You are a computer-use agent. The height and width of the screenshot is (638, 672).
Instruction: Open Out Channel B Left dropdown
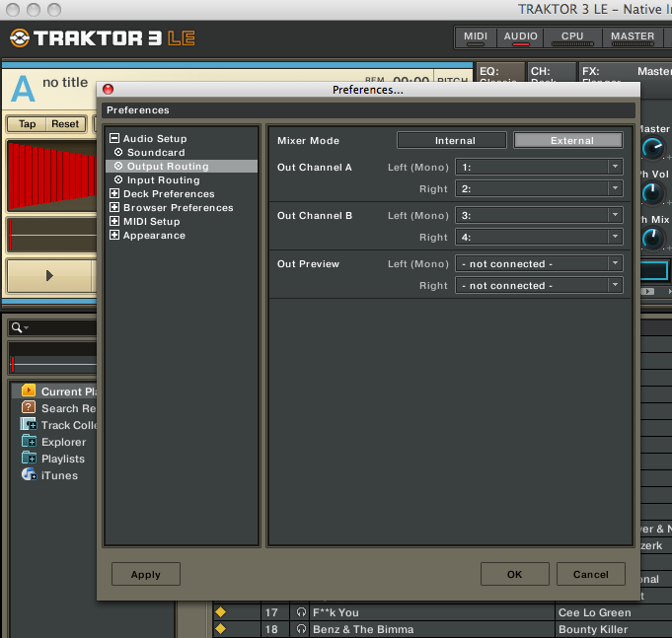coord(539,215)
